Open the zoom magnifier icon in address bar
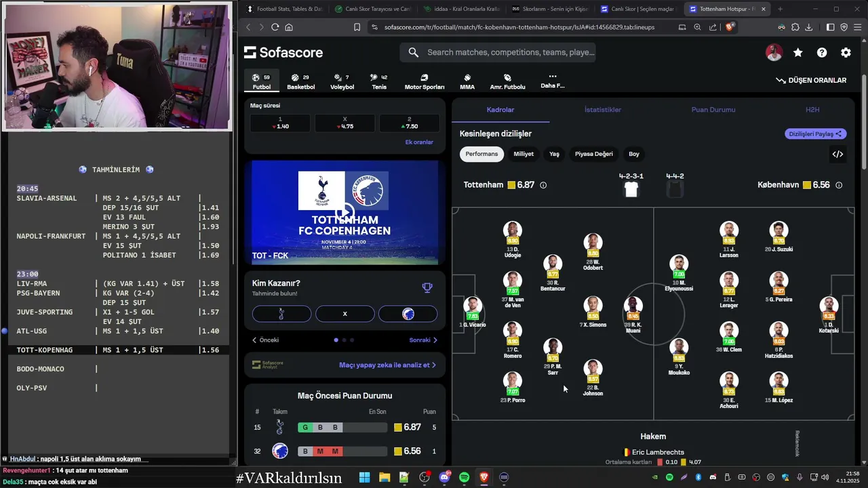Screen dimensions: 868x488 click(x=697, y=27)
